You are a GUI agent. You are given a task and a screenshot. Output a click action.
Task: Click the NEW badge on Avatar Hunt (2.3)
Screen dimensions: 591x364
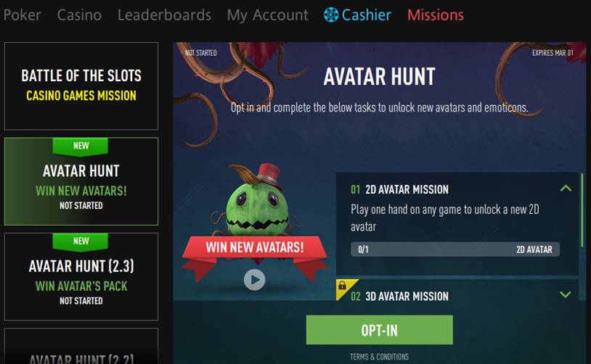[x=81, y=241]
